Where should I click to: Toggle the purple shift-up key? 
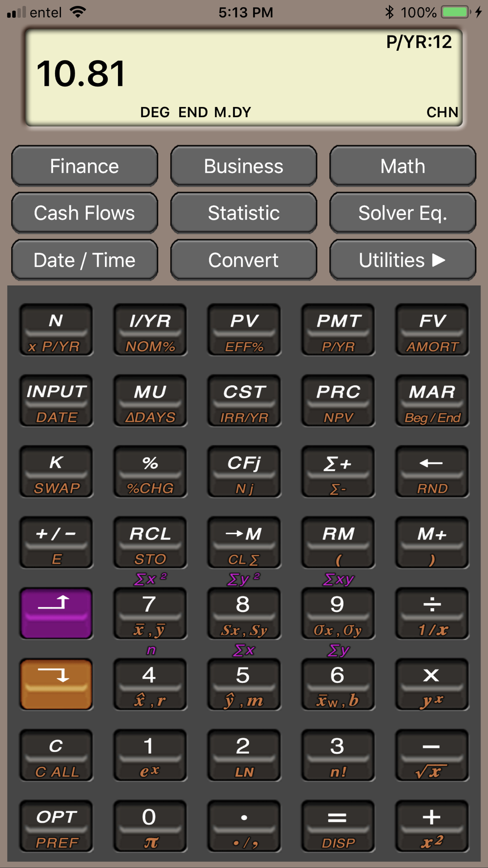56,613
